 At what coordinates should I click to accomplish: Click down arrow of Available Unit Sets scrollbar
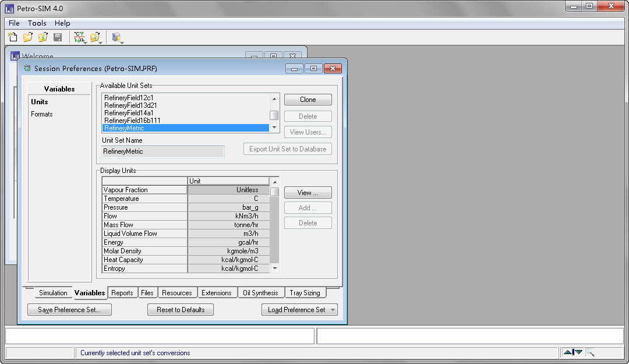pyautogui.click(x=274, y=127)
